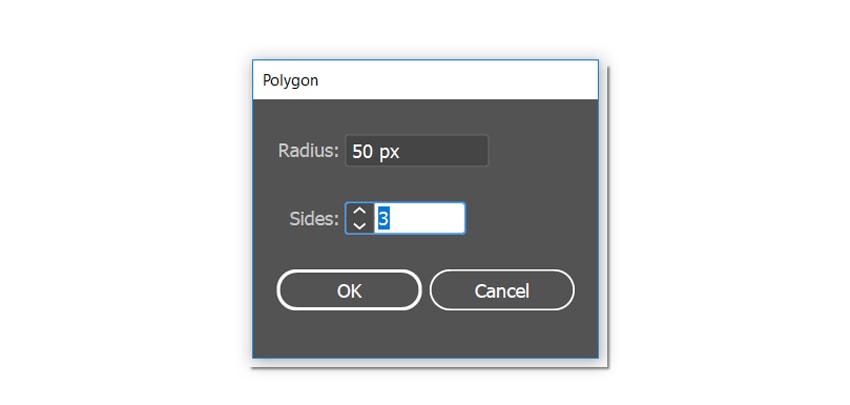This screenshot has height=405, width=850.
Task: Click the upward chevron beside Sides
Action: click(x=360, y=211)
